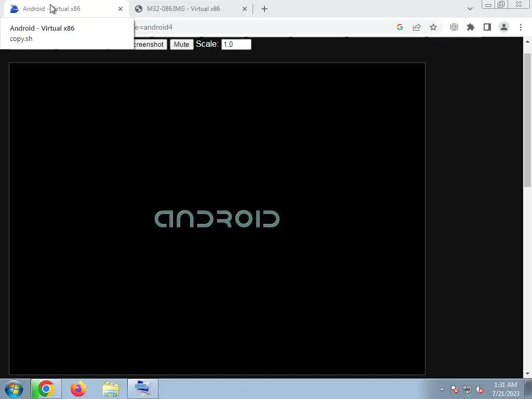
Task: Open the media control icon
Action: (454, 27)
